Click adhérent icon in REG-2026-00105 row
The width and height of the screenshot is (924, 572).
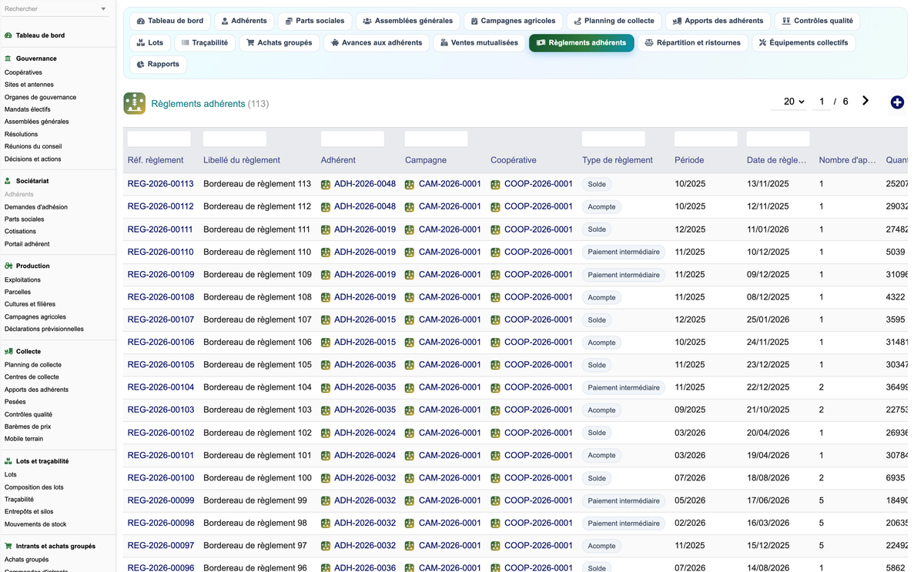pyautogui.click(x=326, y=366)
